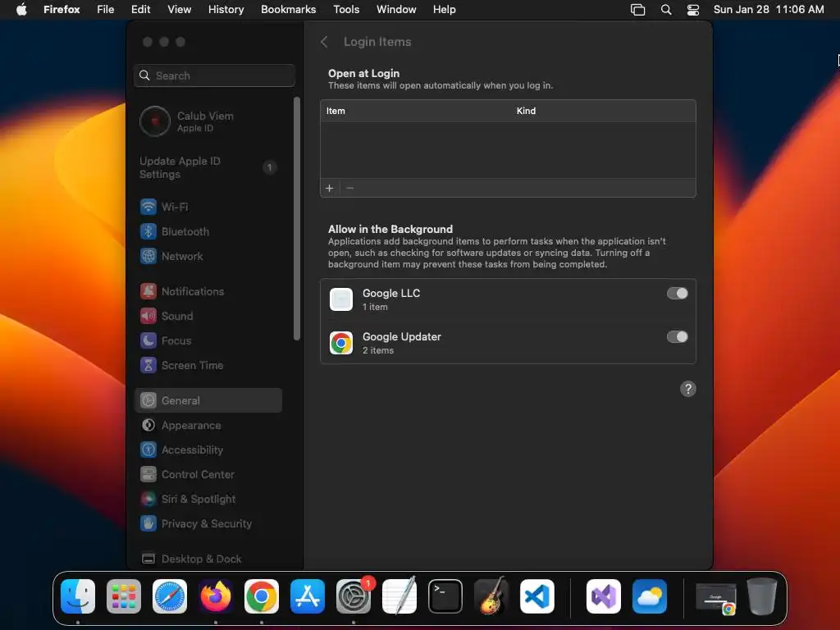Open GarageBand from the Dock
Viewport: 840px width, 630px height.
[x=491, y=596]
